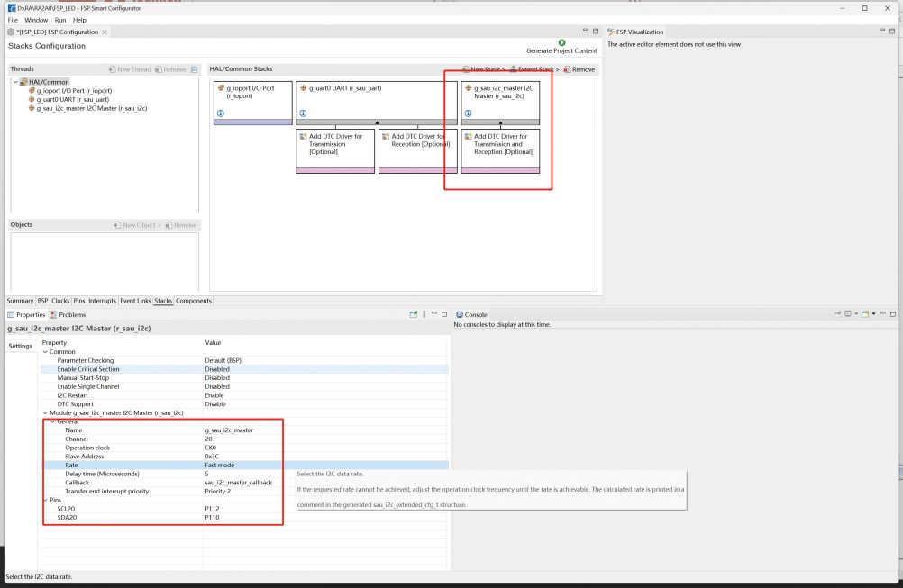Switch to the Components tab
Image resolution: width=903 pixels, height=588 pixels.
coord(194,301)
